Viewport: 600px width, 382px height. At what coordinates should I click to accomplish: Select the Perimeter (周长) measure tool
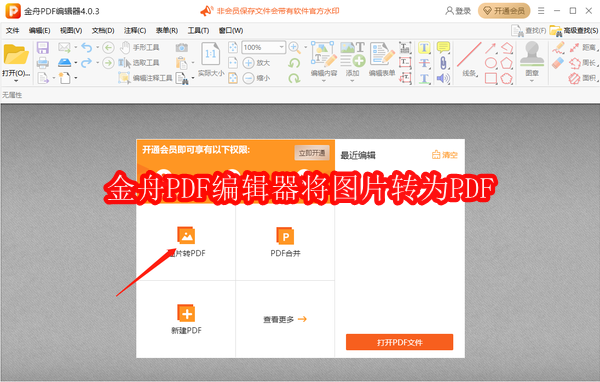tap(583, 63)
